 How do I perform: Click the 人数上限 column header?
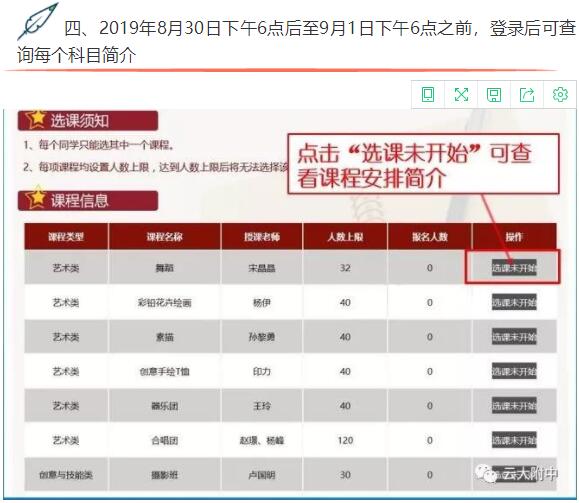coord(345,236)
